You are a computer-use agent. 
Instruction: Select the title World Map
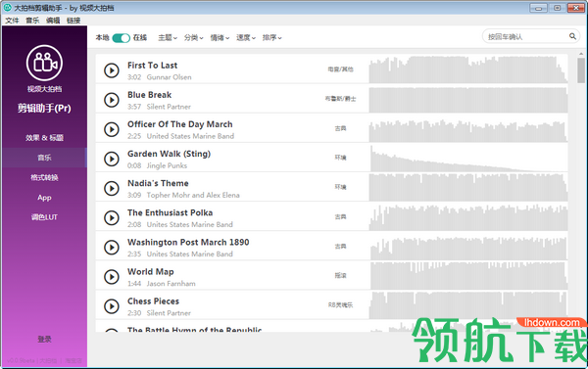pyautogui.click(x=150, y=271)
